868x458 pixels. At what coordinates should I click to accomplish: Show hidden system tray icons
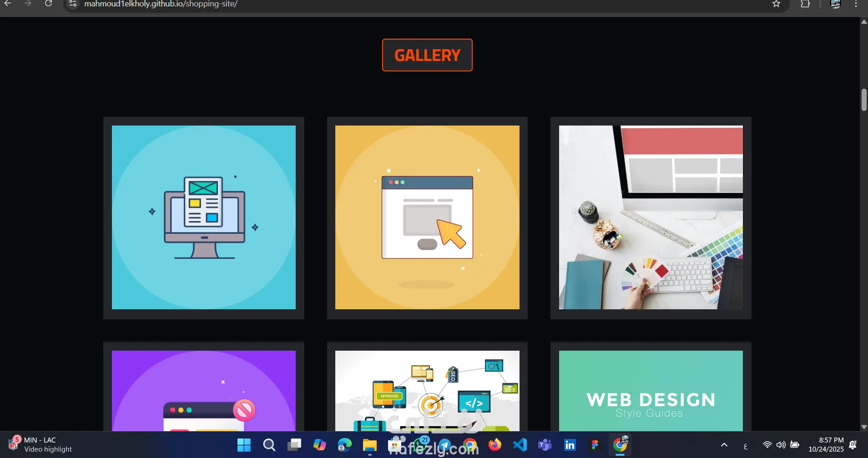[724, 445]
